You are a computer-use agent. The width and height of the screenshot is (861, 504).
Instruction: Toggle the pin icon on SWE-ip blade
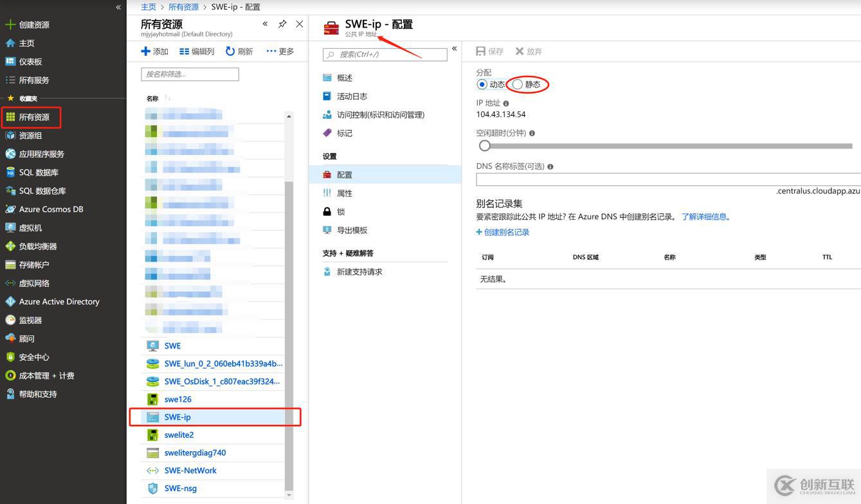pos(282,24)
